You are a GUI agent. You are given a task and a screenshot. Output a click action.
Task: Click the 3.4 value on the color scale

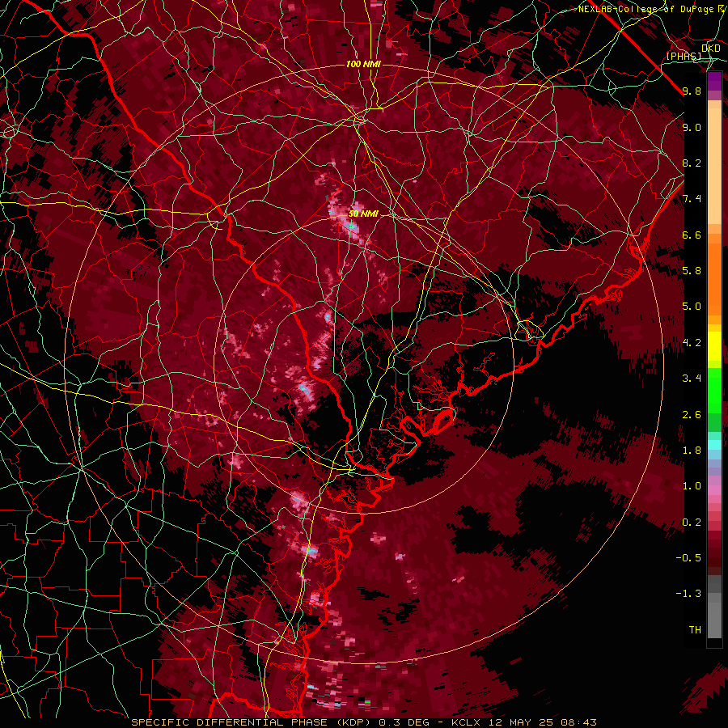point(692,379)
